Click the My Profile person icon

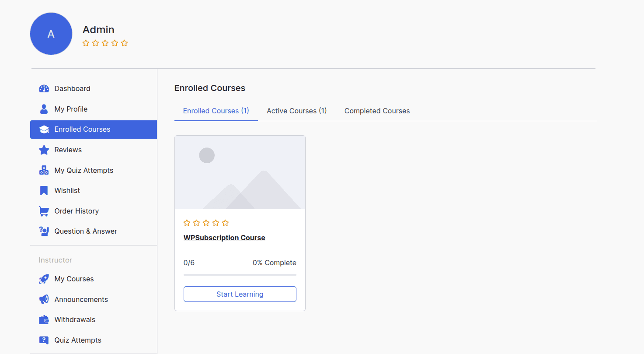pyautogui.click(x=44, y=109)
